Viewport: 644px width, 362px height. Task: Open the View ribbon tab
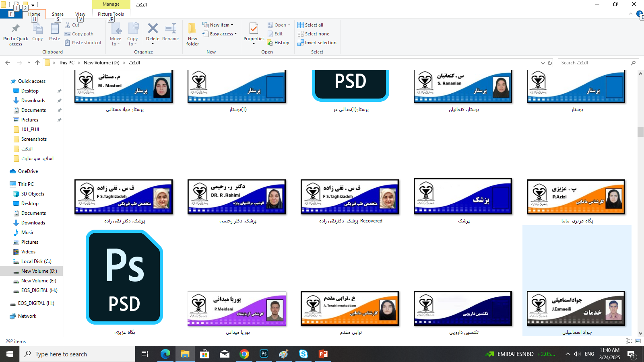[x=80, y=14]
